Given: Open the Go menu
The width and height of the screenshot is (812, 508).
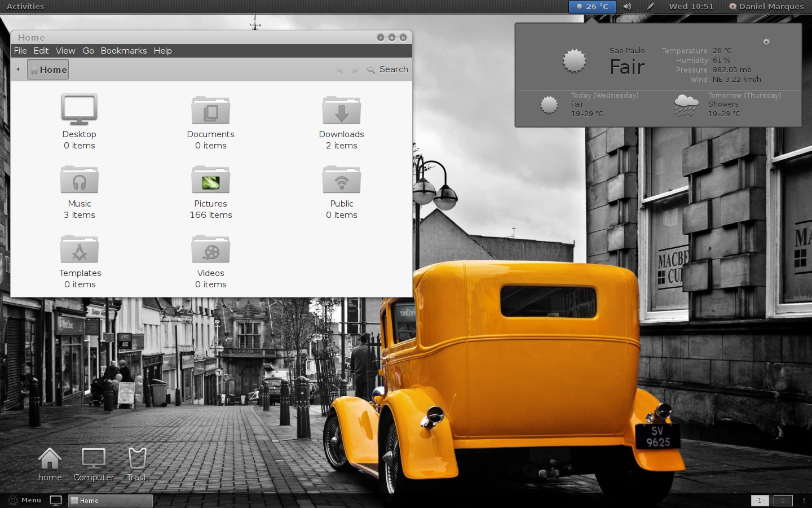Looking at the screenshot, I should coord(89,51).
